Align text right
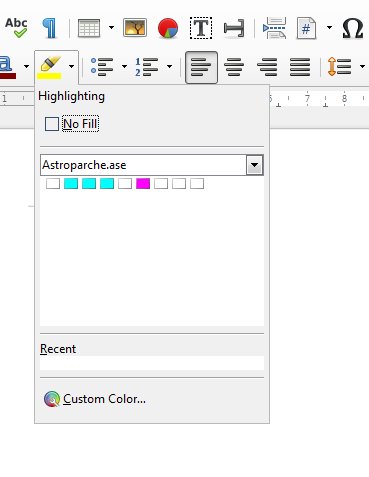Image resolution: width=369 pixels, height=477 pixels. (x=267, y=67)
